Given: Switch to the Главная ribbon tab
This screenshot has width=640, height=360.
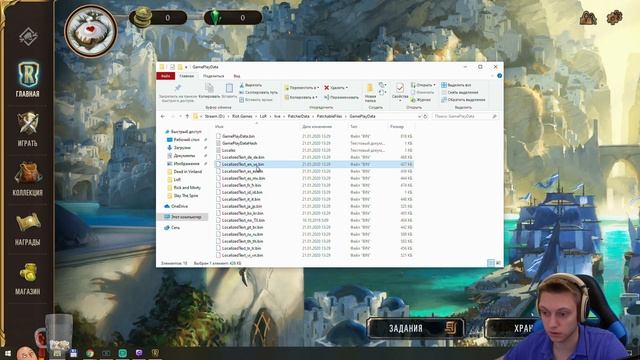Looking at the screenshot, I should click(187, 76).
